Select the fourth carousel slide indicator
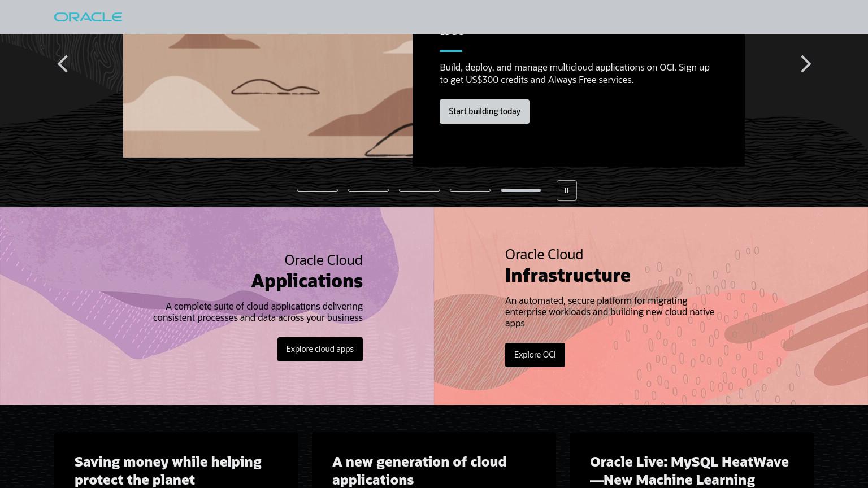The width and height of the screenshot is (868, 488). tap(470, 190)
